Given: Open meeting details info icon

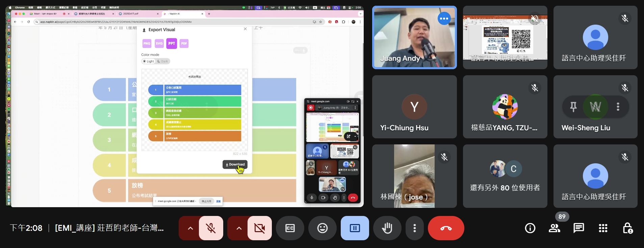Looking at the screenshot, I should (x=530, y=228).
